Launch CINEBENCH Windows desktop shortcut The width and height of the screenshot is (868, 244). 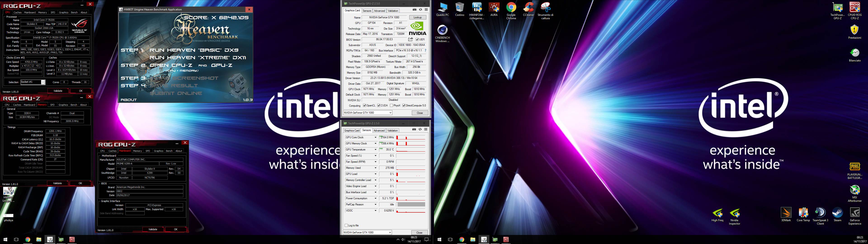point(442,33)
